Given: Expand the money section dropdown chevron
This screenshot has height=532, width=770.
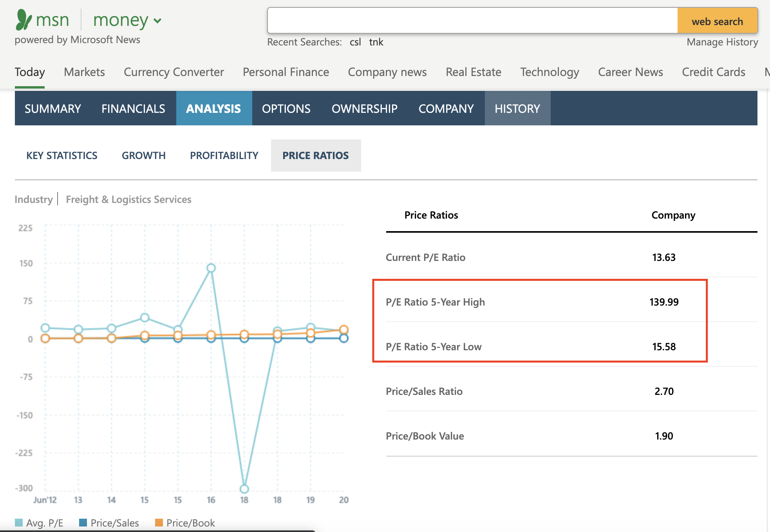Looking at the screenshot, I should point(157,21).
